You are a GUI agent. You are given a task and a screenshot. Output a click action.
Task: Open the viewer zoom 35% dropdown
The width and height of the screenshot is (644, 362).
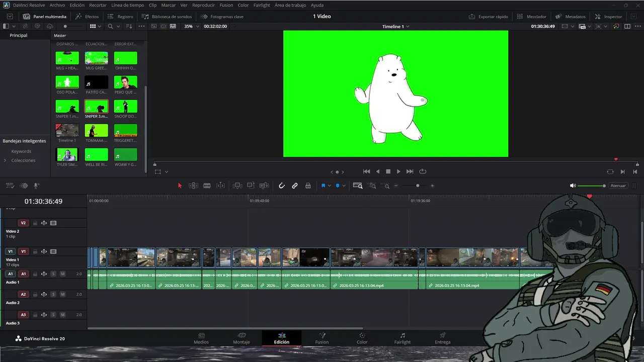(192, 26)
